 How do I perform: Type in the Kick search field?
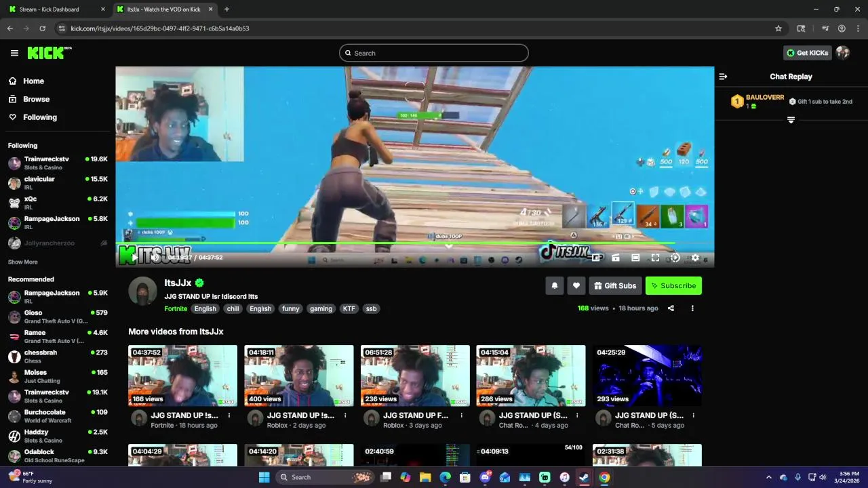point(434,53)
